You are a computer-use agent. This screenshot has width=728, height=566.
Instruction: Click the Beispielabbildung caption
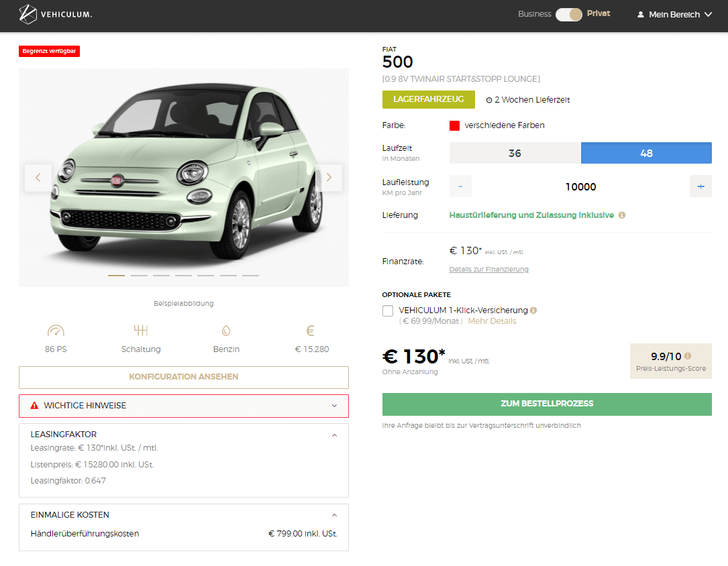click(184, 303)
